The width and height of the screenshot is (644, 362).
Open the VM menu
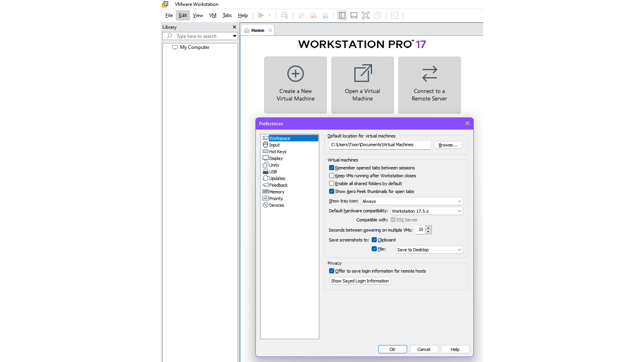point(213,15)
